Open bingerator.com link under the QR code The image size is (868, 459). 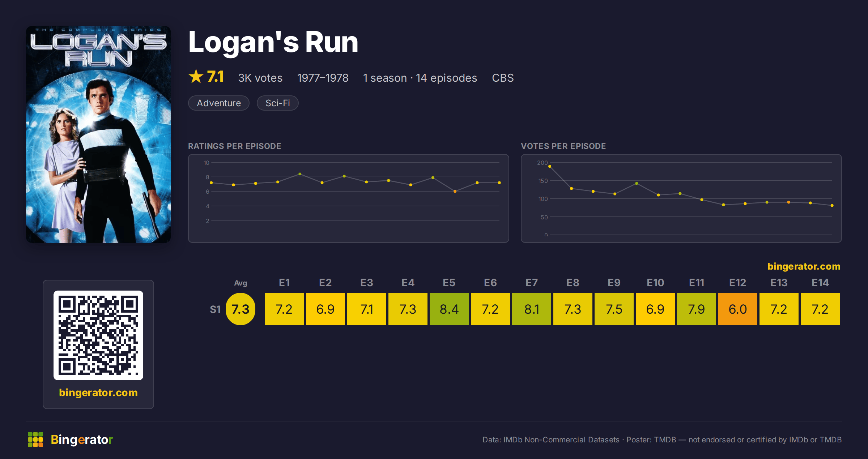pos(98,392)
